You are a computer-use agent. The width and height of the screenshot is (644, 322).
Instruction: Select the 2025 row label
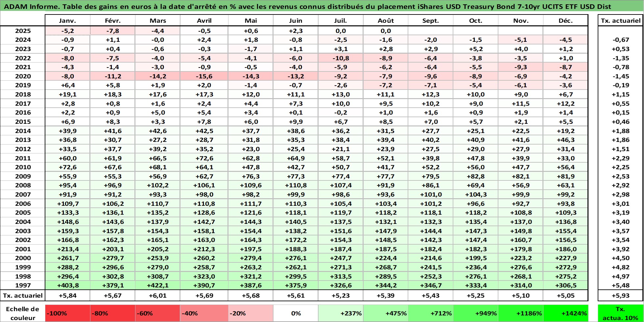(23, 31)
